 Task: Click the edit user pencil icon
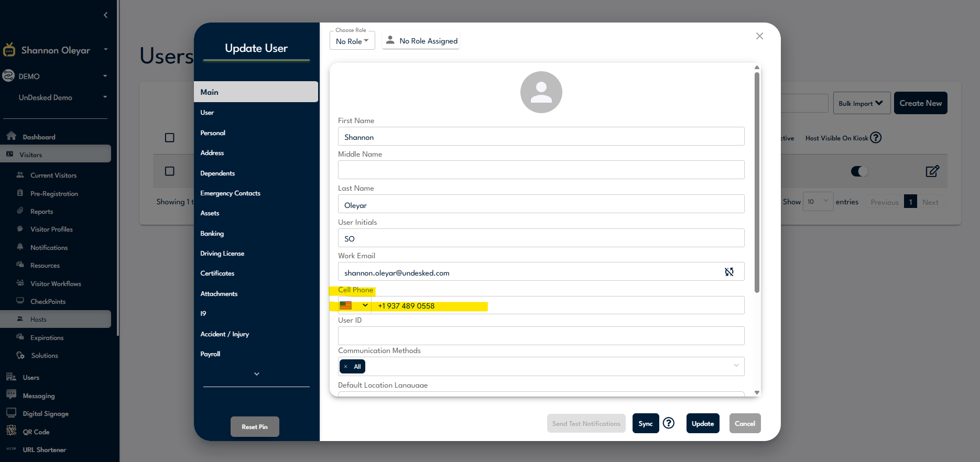[932, 171]
